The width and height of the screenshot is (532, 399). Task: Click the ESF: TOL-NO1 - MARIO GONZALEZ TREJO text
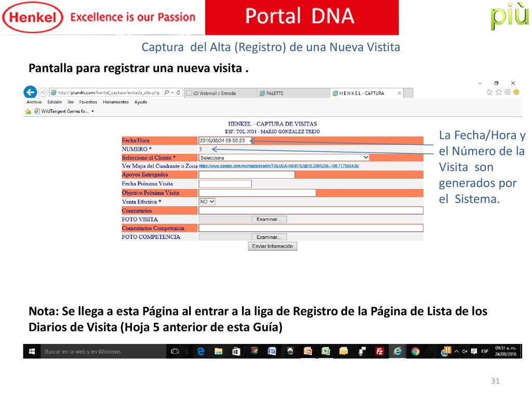click(272, 131)
